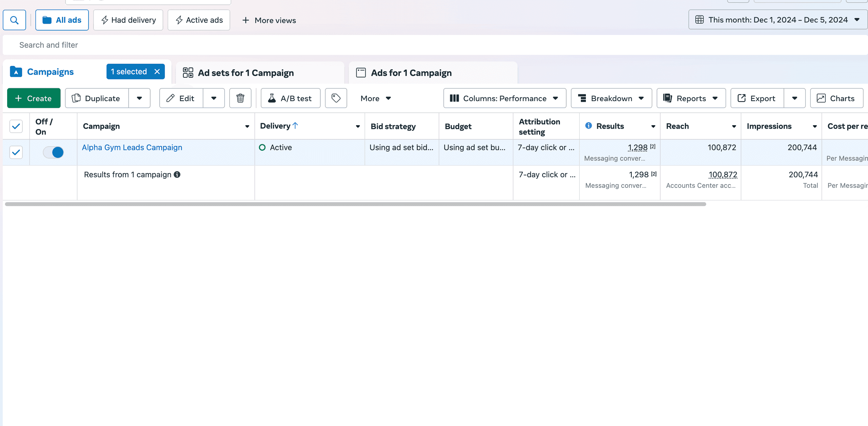
Task: Toggle the select-all campaigns checkbox
Action: tap(16, 126)
